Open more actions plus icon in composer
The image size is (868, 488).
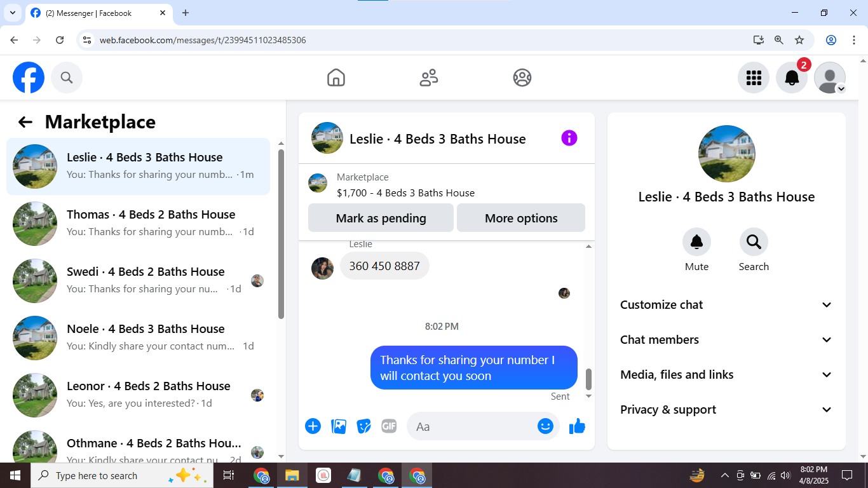coord(313,426)
